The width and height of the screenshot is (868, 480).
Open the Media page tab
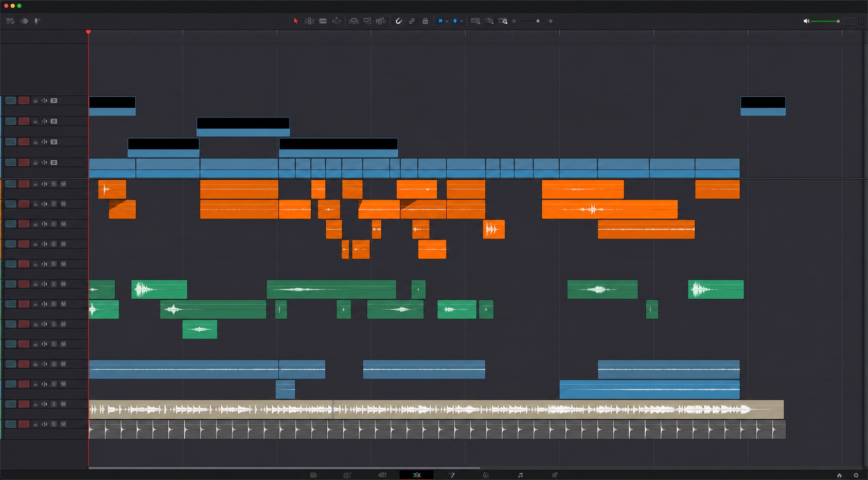[x=313, y=475]
